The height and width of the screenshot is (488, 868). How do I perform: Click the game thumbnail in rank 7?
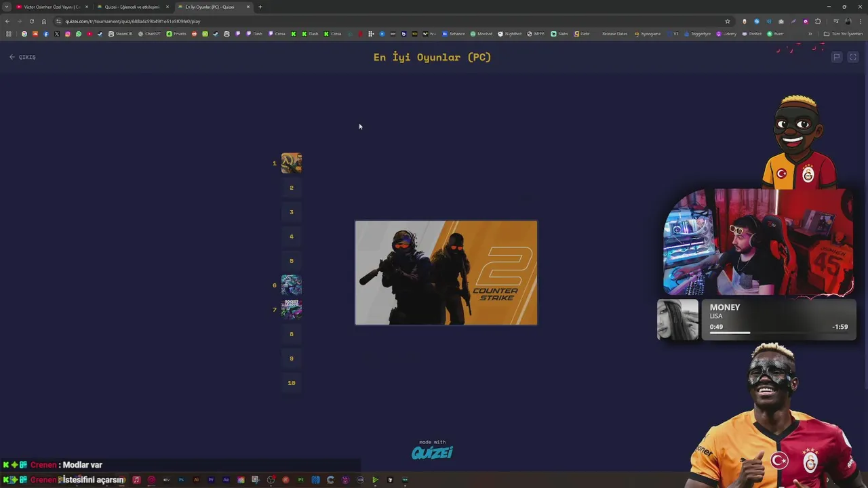coord(292,310)
